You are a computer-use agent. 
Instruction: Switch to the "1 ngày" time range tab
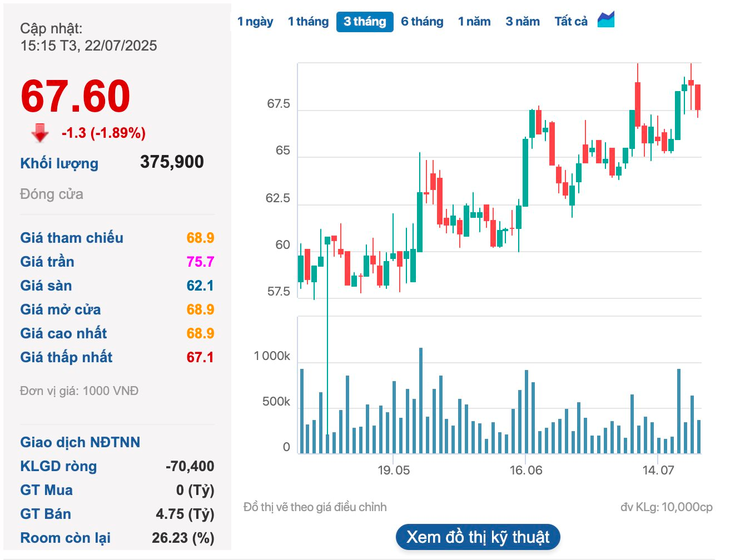coord(255,21)
